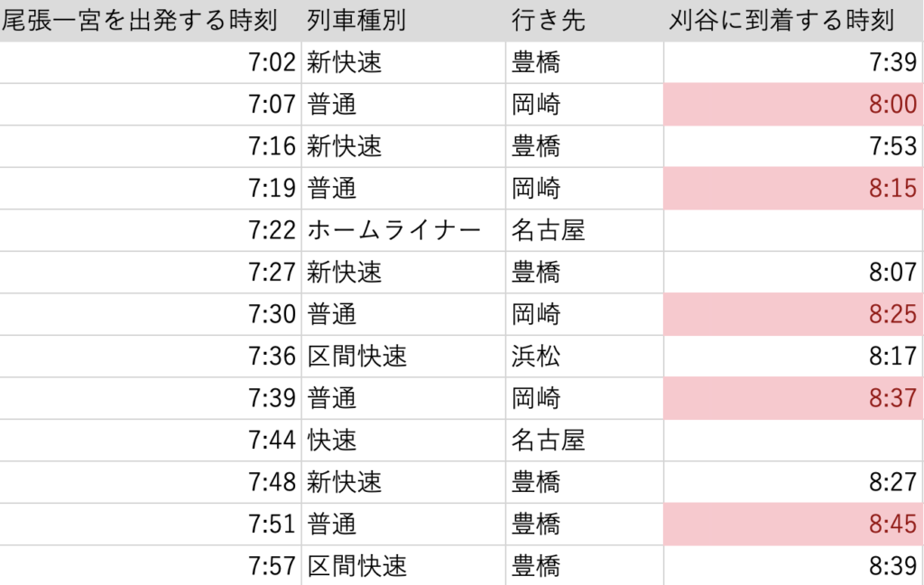Select the ホームライナー train type cell

click(403, 230)
